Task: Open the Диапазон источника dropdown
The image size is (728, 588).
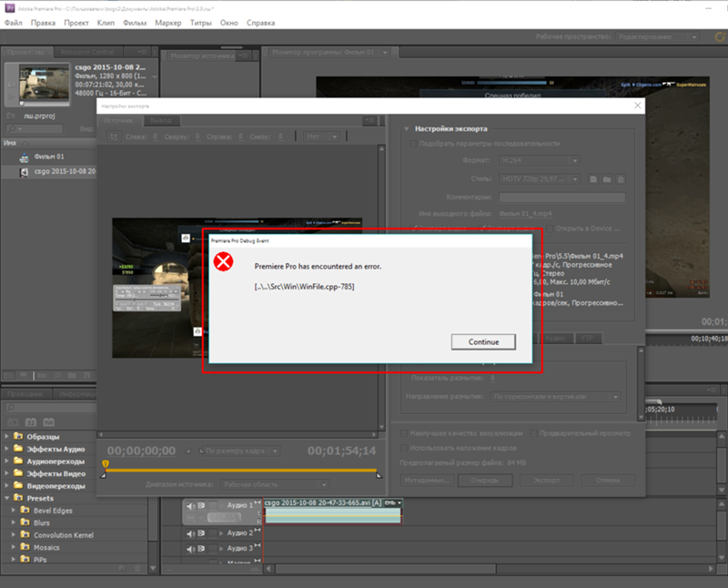Action: [274, 484]
